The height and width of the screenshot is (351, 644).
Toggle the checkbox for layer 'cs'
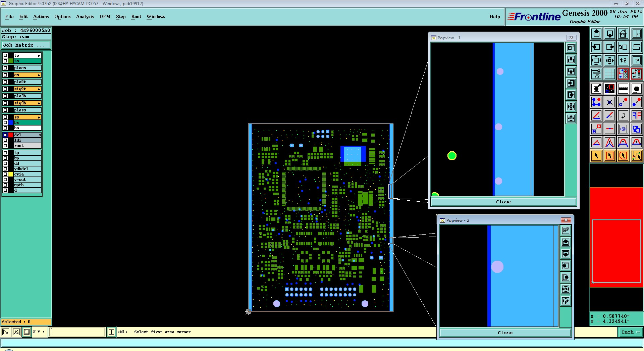pyautogui.click(x=5, y=75)
